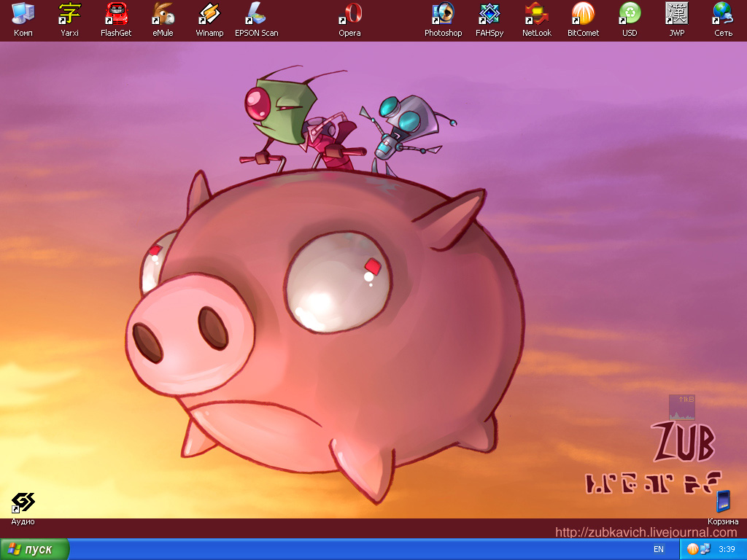
Task: Click the Opera browser icon
Action: [x=349, y=14]
